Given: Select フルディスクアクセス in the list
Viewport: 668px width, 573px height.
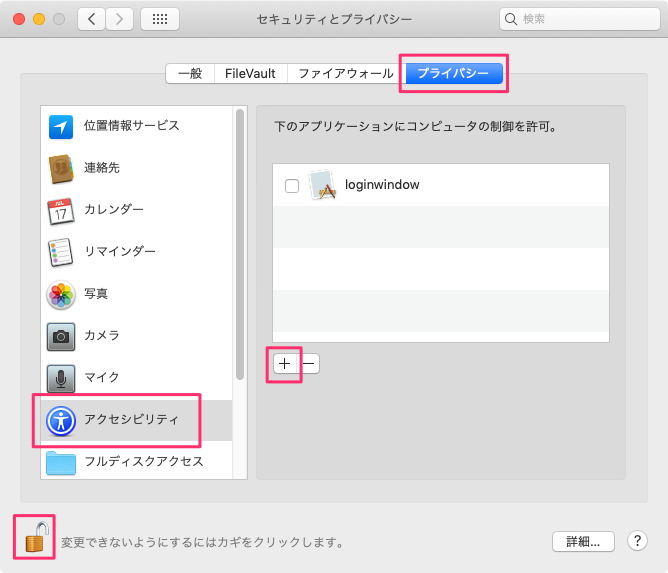Looking at the screenshot, I should pyautogui.click(x=137, y=461).
